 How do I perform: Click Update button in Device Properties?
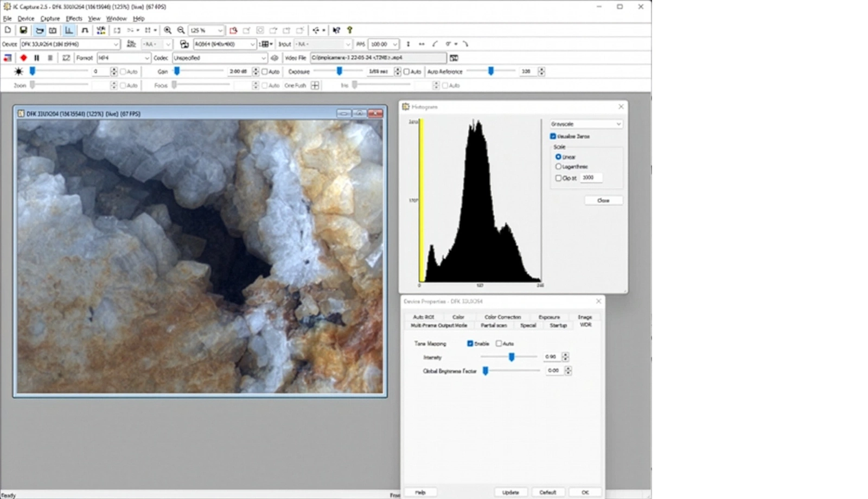coord(510,492)
